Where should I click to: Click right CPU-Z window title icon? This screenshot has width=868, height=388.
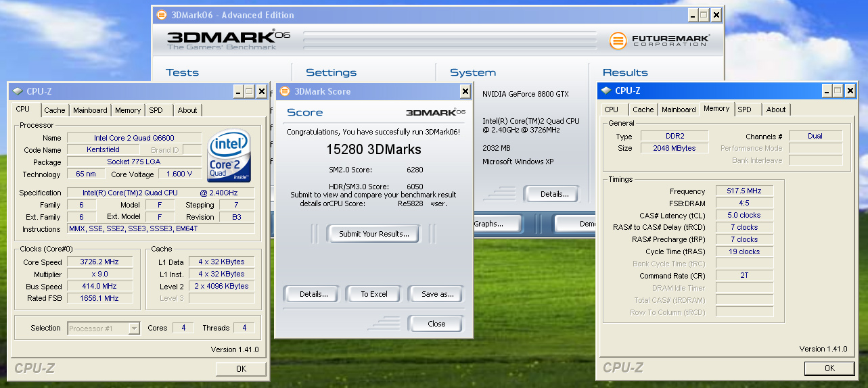(606, 91)
